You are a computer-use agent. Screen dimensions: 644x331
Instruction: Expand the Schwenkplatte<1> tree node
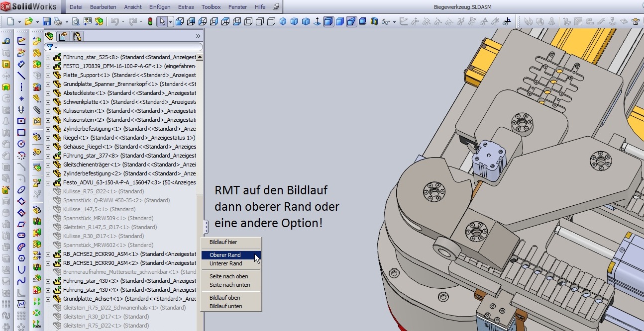click(48, 102)
